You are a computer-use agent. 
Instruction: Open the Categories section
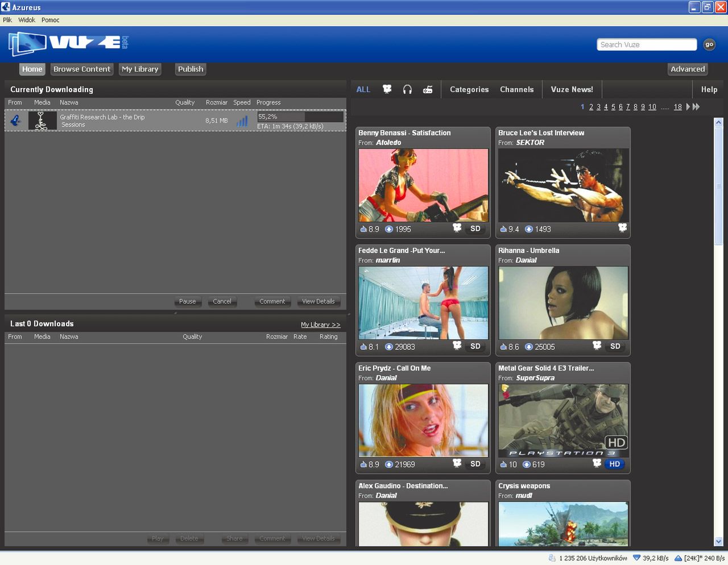pos(469,89)
